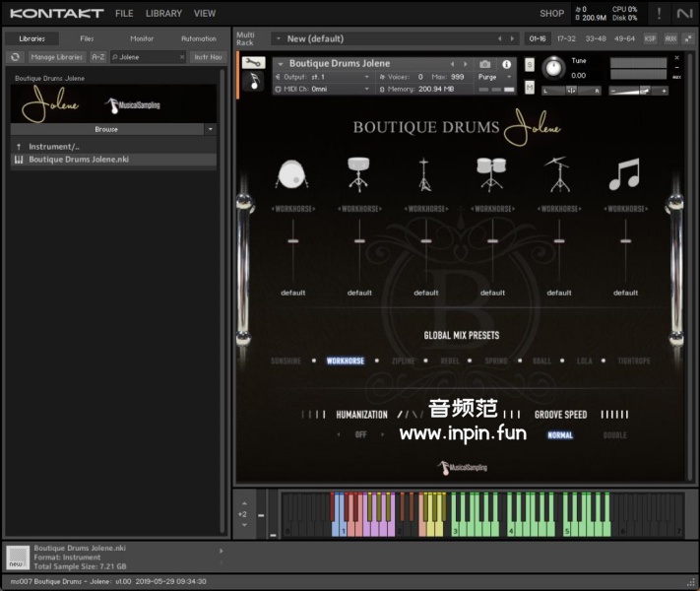This screenshot has width=700, height=591.
Task: Click the kick drum volume fader
Action: [292, 241]
